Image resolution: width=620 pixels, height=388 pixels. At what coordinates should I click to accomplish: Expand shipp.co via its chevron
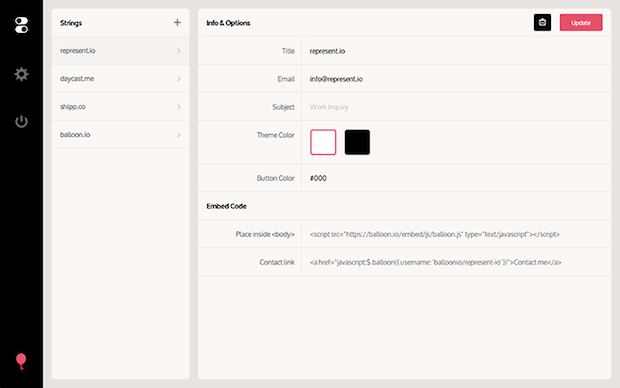tap(179, 107)
